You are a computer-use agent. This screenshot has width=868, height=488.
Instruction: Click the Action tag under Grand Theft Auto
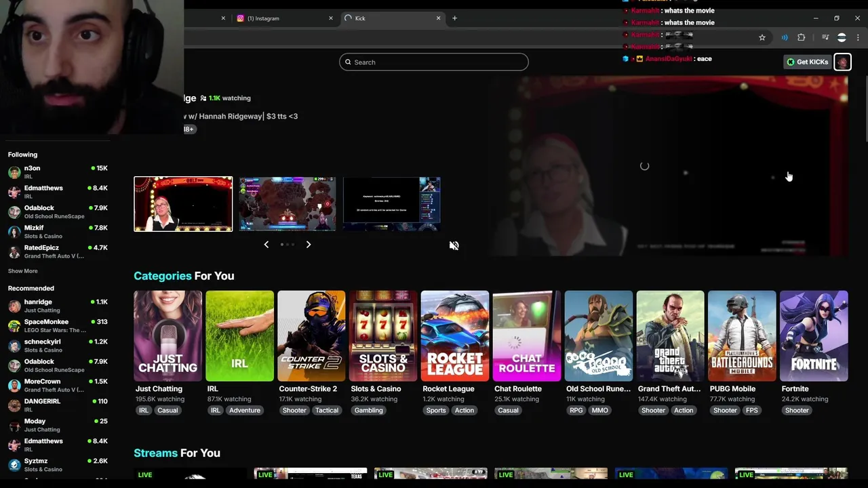684,410
